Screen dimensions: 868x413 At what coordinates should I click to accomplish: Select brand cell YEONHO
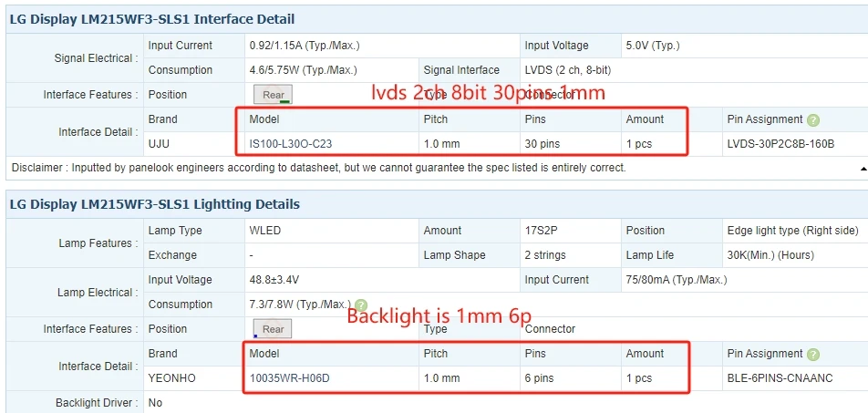pos(171,378)
